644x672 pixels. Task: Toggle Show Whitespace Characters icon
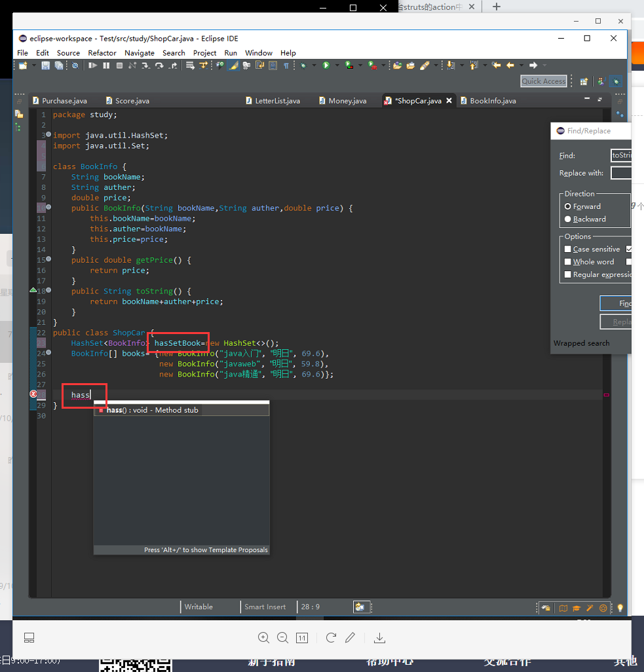point(286,65)
